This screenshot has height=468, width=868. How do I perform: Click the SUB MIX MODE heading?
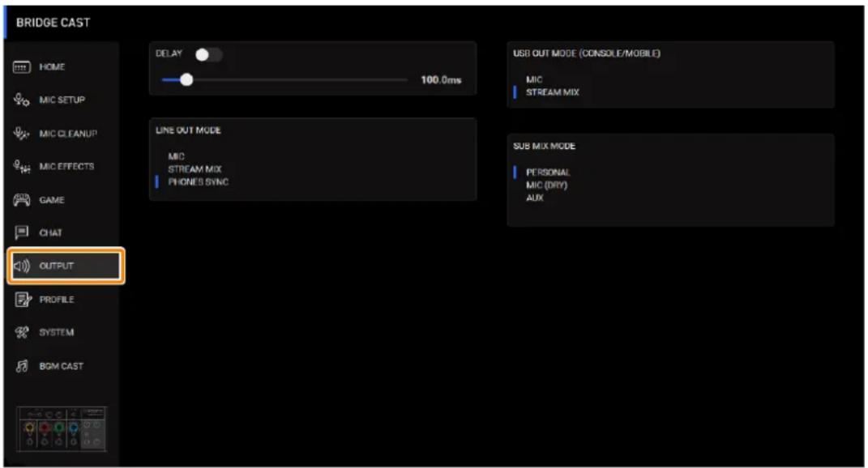(544, 146)
